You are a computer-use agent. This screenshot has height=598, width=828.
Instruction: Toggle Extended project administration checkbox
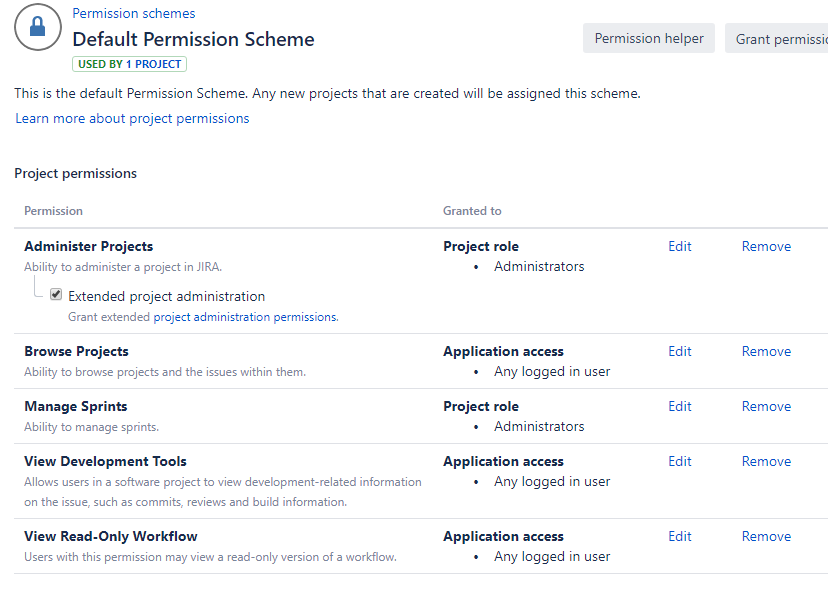[57, 296]
